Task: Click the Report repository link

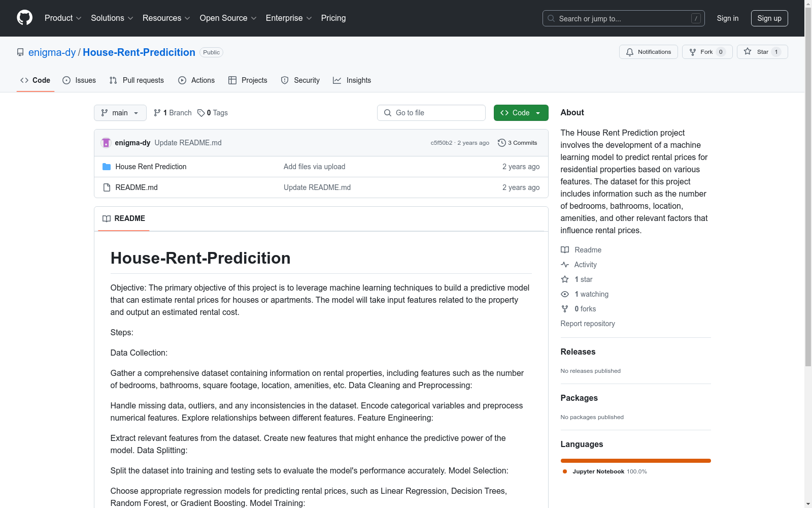Action: [x=588, y=324]
